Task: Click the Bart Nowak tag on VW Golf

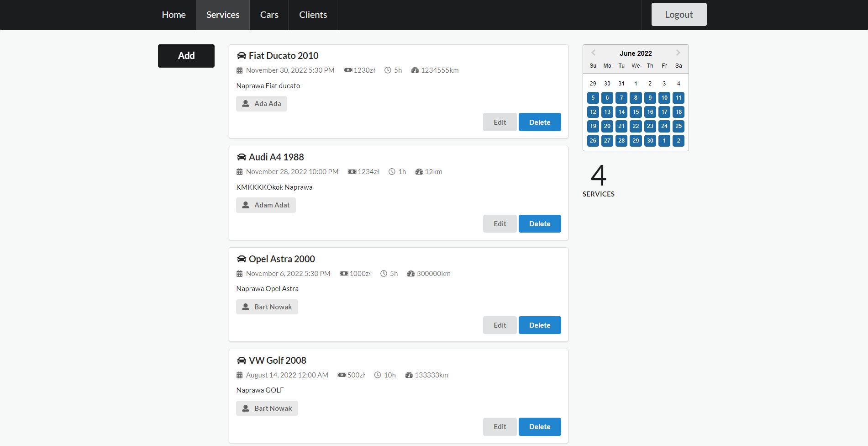Action: pyautogui.click(x=267, y=409)
